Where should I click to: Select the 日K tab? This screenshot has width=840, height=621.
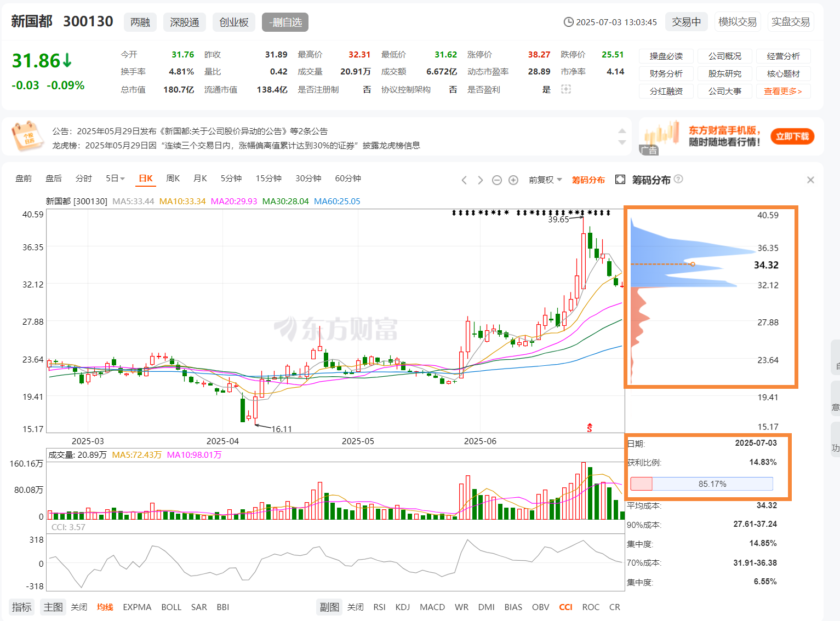click(x=146, y=179)
